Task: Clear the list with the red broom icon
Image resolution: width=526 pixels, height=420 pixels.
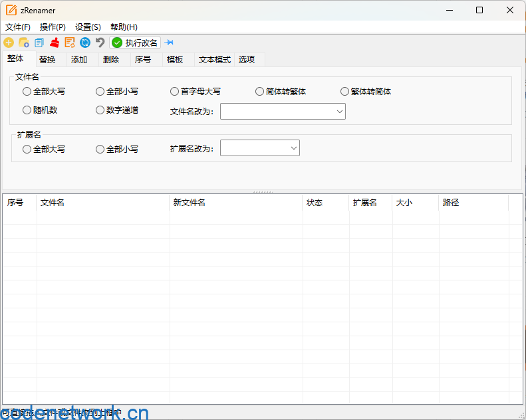Action: tap(55, 43)
